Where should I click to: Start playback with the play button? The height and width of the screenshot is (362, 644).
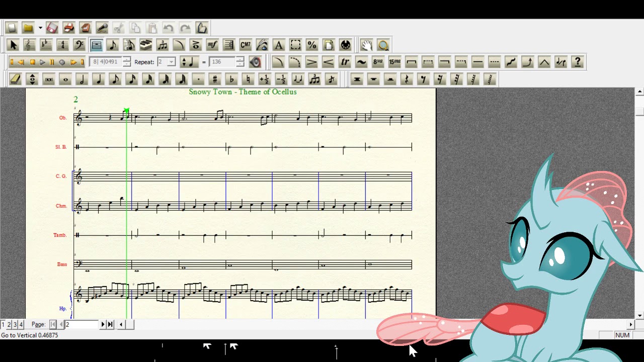(x=42, y=62)
